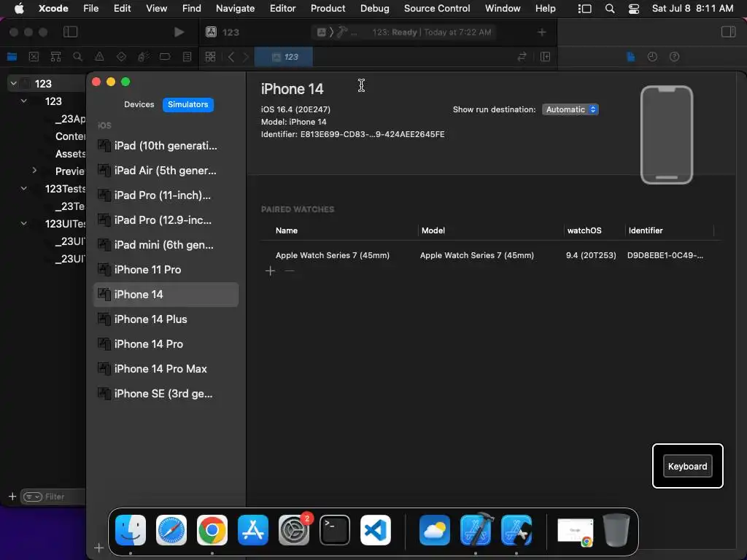
Task: Add editor split on right
Action: 545,57
